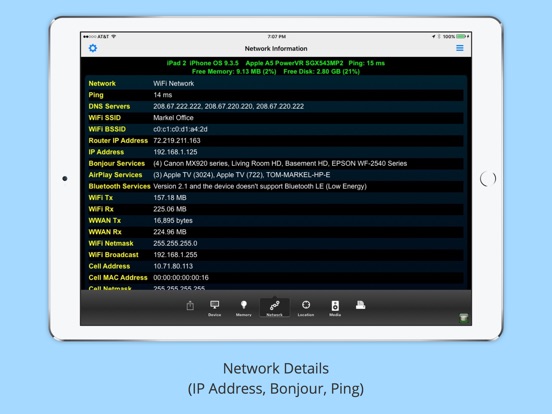Tap the green device summary header line
The height and width of the screenshot is (414, 552).
276,63
